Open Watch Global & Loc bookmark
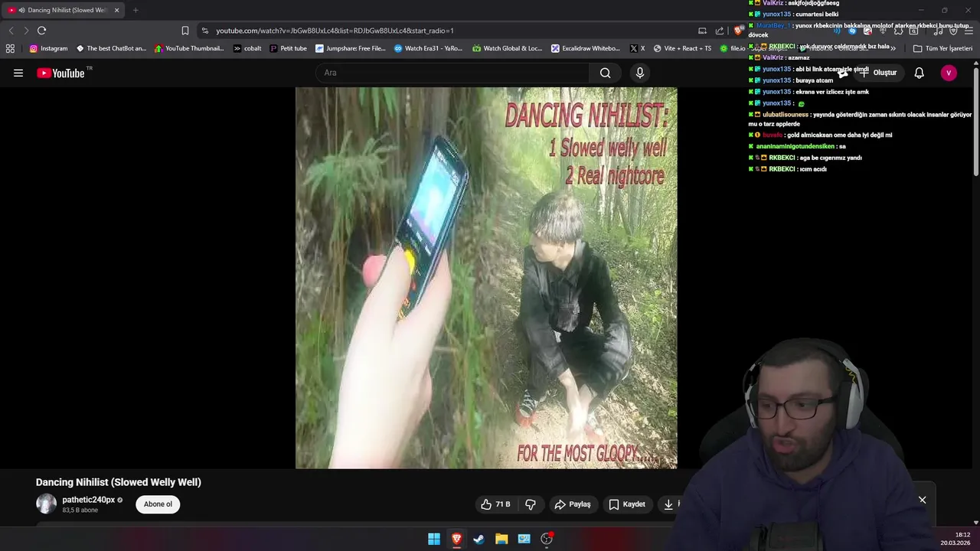 (507, 48)
